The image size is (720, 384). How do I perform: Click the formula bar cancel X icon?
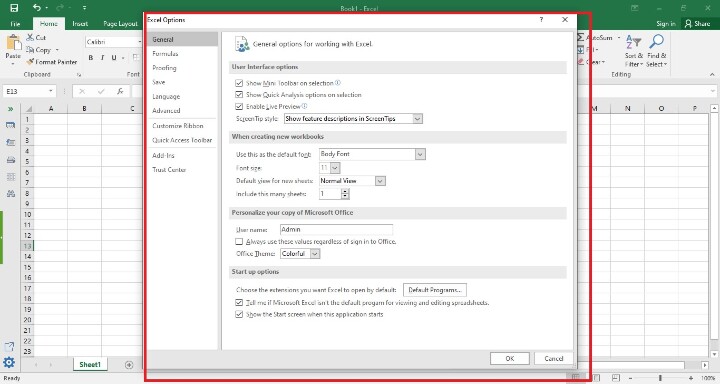point(82,91)
